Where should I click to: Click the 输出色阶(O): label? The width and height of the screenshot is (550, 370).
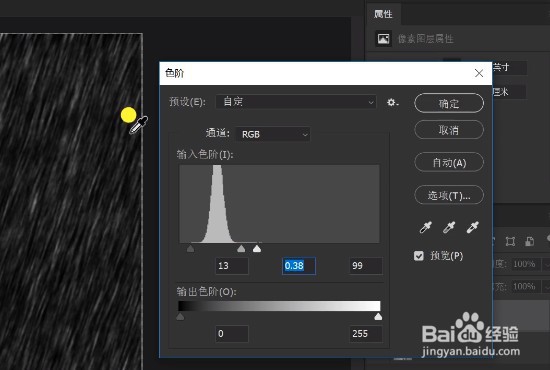(x=206, y=292)
